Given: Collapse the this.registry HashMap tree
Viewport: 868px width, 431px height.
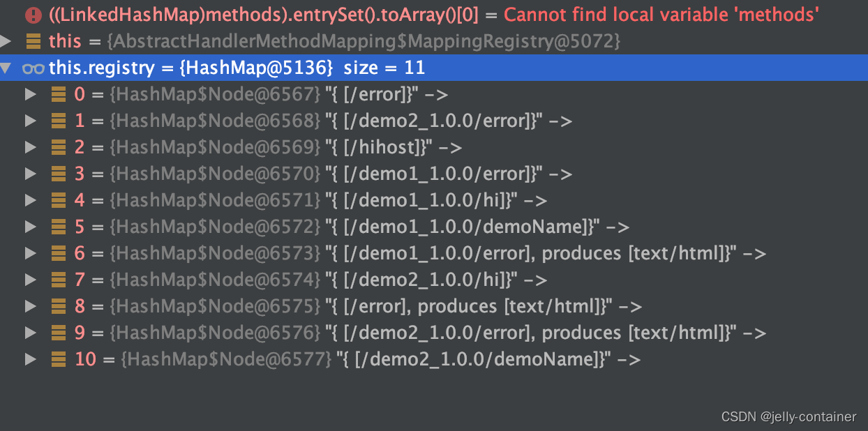Looking at the screenshot, I should point(7,68).
